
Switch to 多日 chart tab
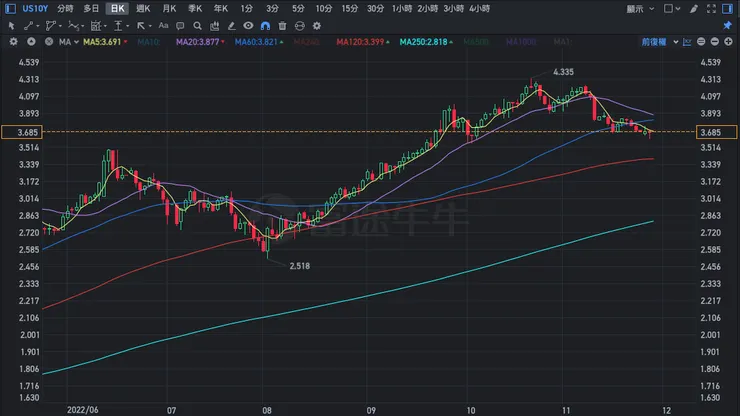click(91, 8)
